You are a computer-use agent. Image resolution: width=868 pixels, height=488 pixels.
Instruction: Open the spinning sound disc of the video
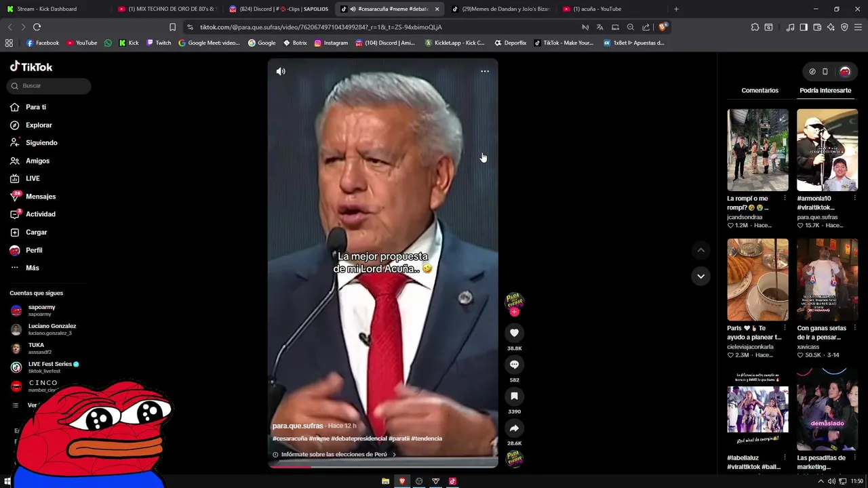(x=515, y=459)
